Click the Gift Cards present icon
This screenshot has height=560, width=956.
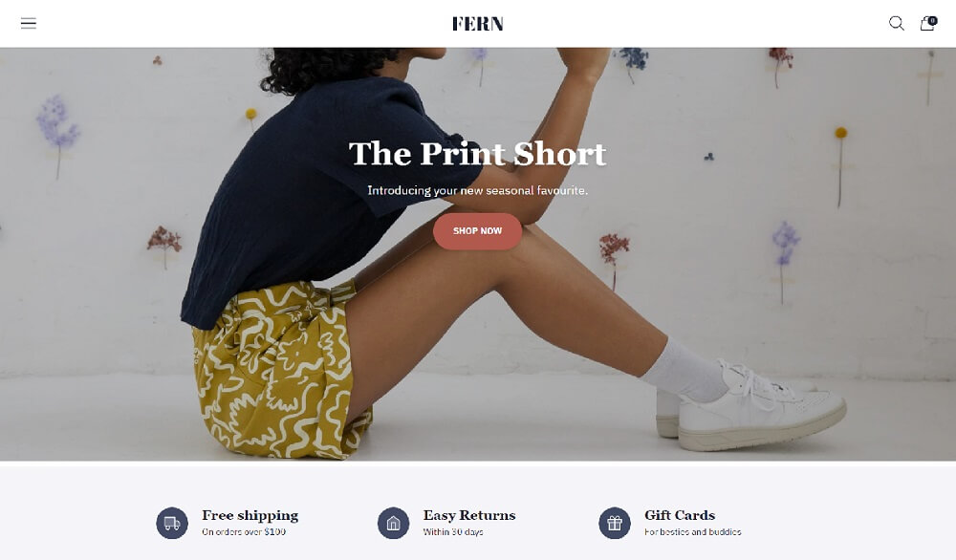tap(615, 523)
